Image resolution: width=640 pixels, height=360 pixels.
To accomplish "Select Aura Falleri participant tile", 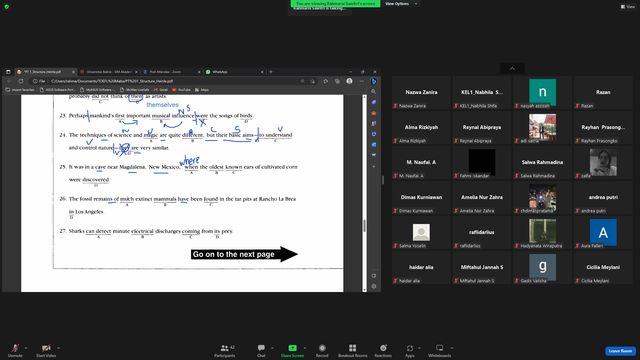I will coord(603,233).
